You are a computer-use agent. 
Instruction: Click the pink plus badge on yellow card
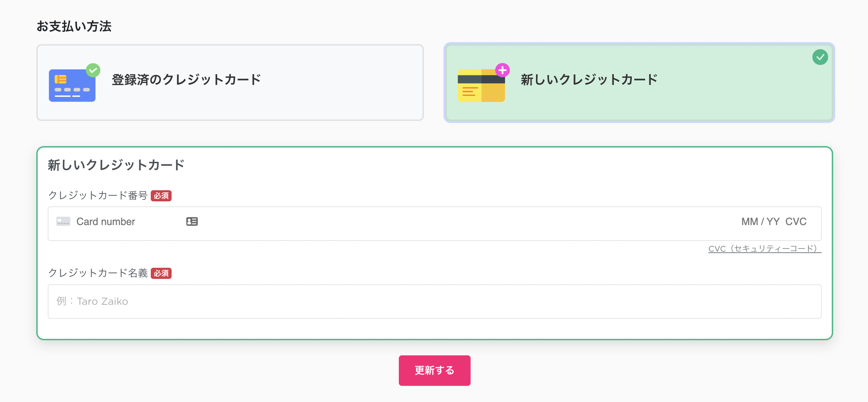pyautogui.click(x=502, y=70)
